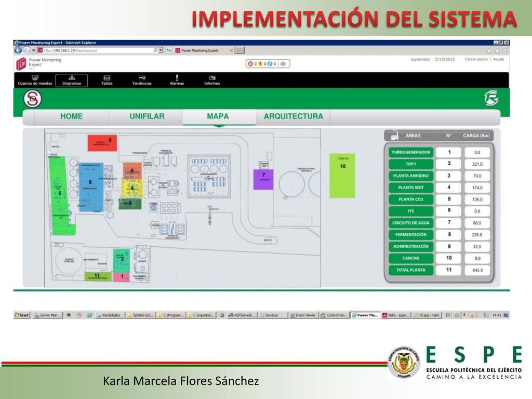This screenshot has width=532, height=399.
Task: Click the green area 2 block on map
Action: pyautogui.click(x=121, y=261)
